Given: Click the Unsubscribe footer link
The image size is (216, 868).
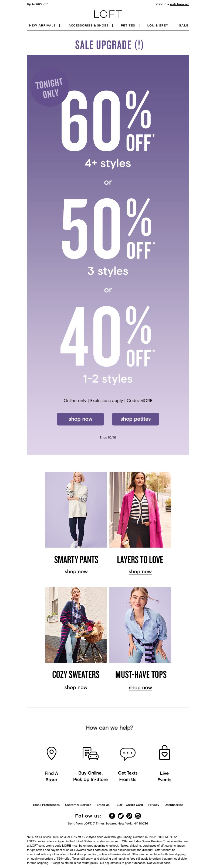Looking at the screenshot, I should pyautogui.click(x=174, y=805).
